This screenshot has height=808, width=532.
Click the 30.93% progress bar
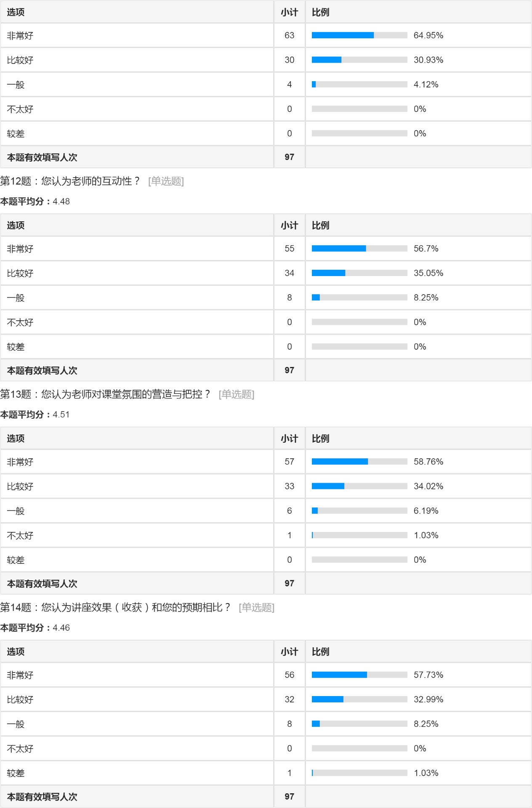tap(359, 60)
